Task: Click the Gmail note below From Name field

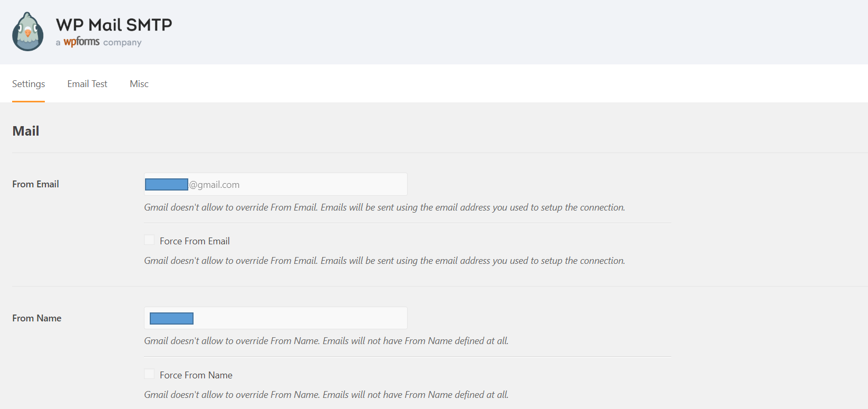Action: [326, 341]
